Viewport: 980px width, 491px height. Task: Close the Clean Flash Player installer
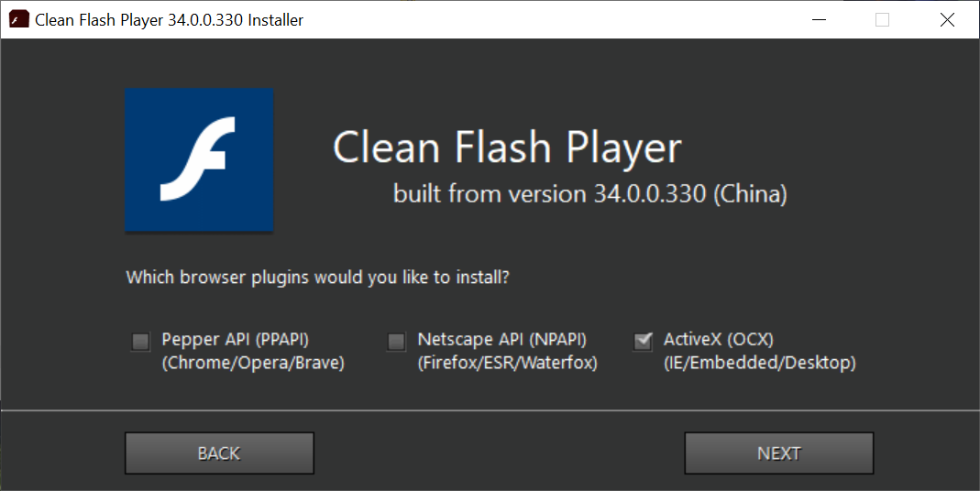pos(947,19)
